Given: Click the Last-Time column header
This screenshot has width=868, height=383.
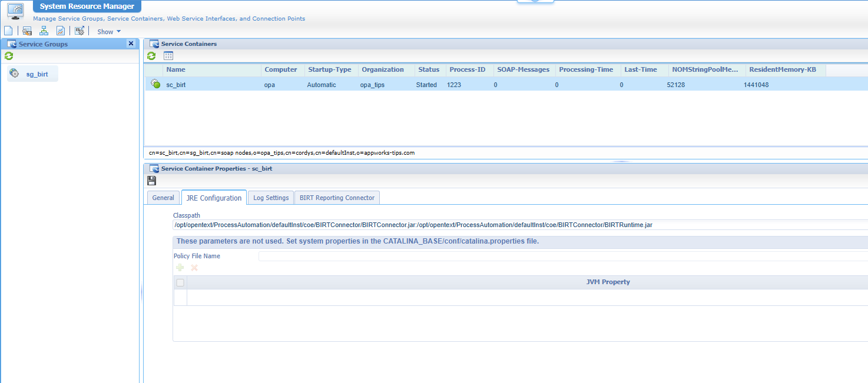Looking at the screenshot, I should click(x=644, y=69).
